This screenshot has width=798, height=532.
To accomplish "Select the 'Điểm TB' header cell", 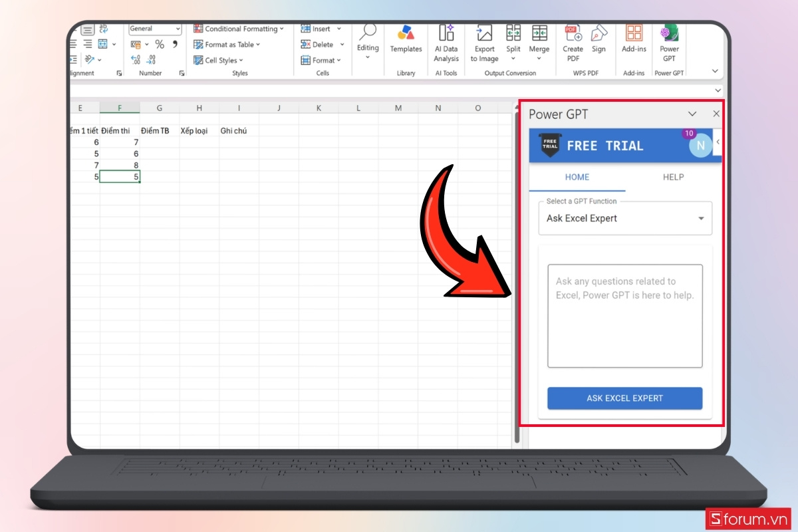I will [x=160, y=131].
